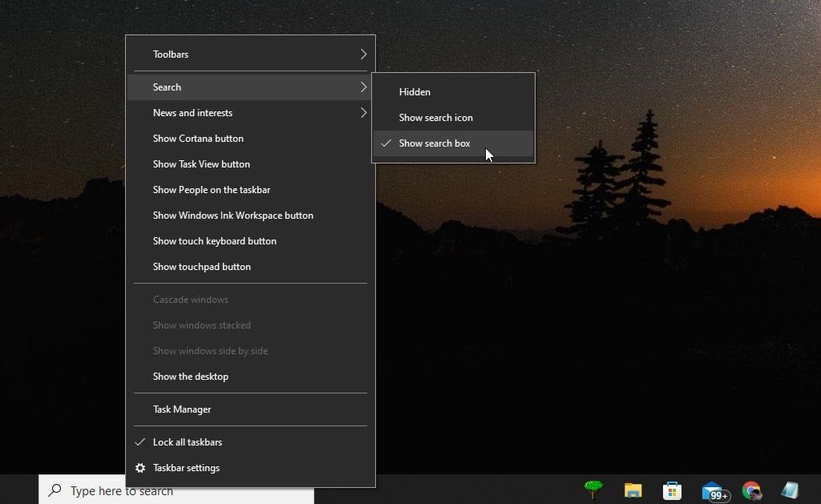Switch to Show search icon option
821x504 pixels.
click(435, 118)
